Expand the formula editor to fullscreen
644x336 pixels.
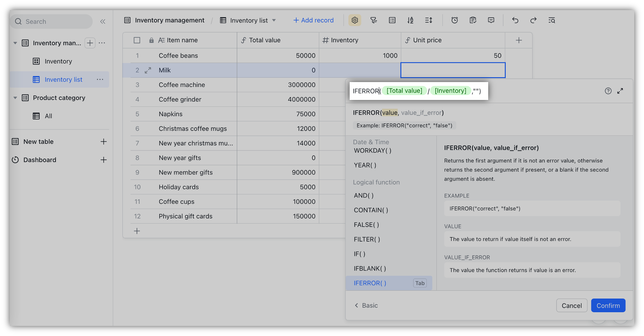[620, 91]
